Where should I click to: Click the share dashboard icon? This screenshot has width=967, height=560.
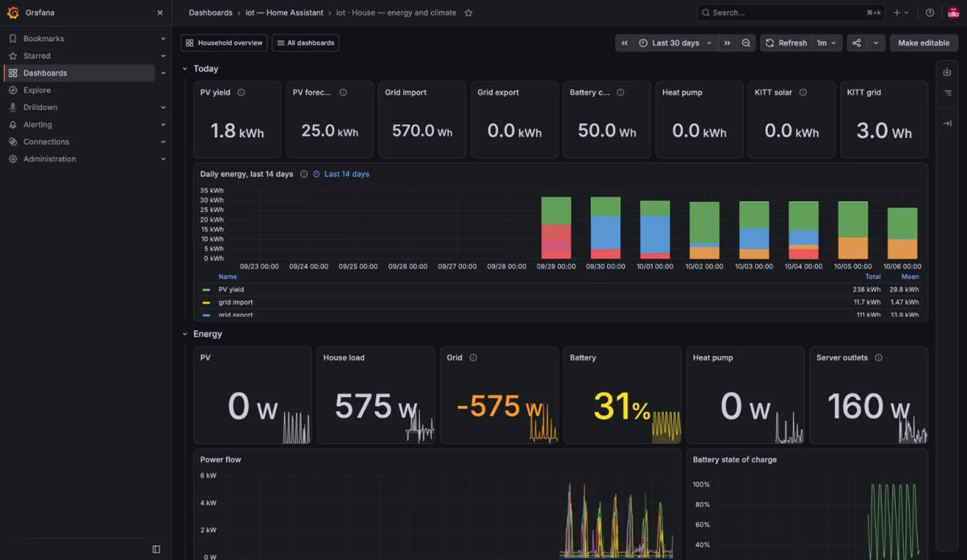(856, 43)
